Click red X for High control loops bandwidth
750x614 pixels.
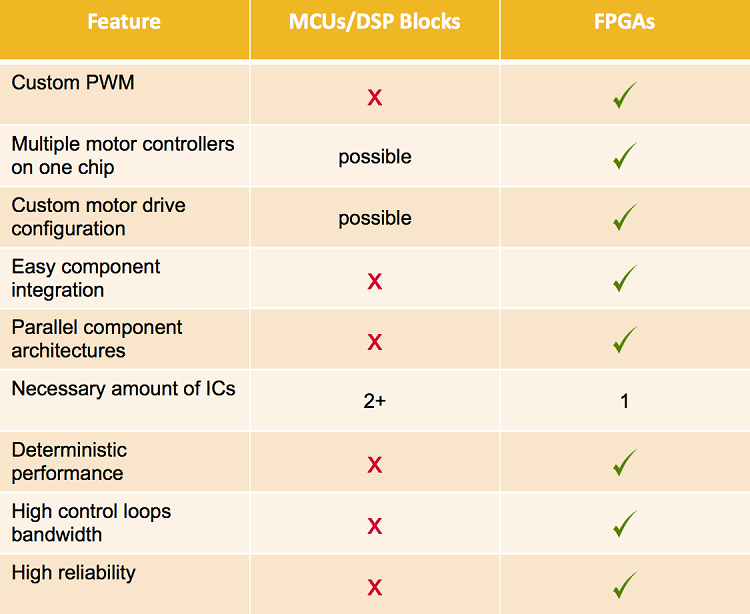(x=375, y=525)
